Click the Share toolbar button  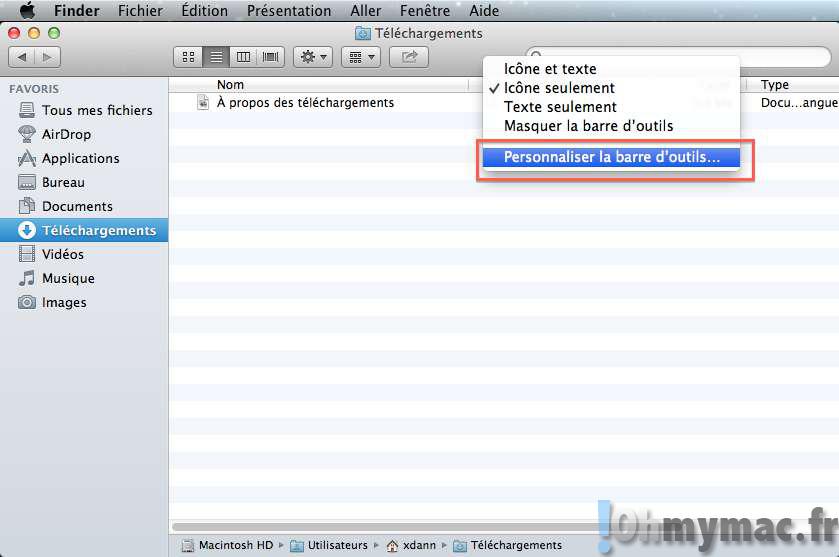408,57
